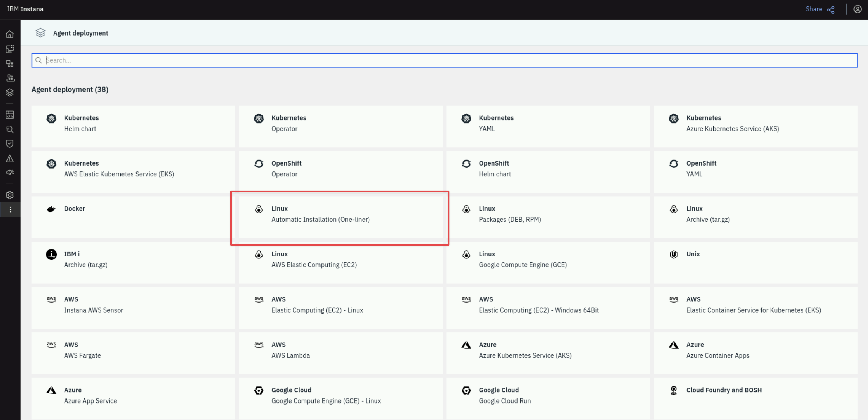Open OpenShift Operator deployment tile
Image resolution: width=868 pixels, height=420 pixels.
pos(340,172)
